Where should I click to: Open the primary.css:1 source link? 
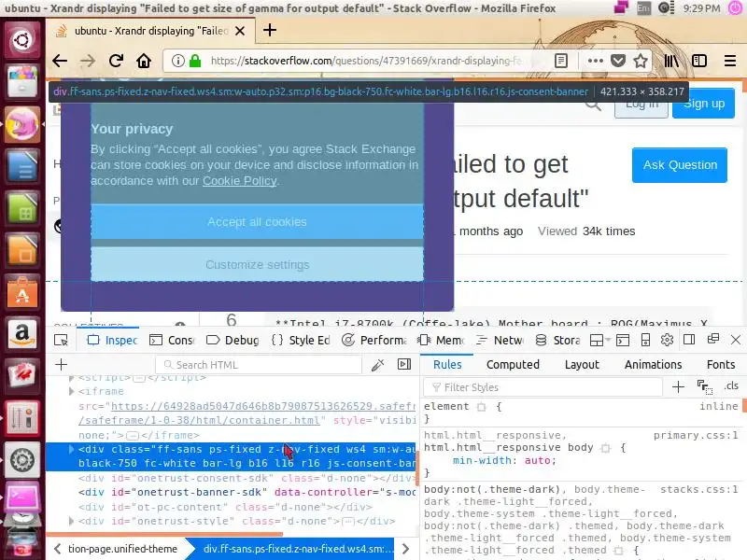click(695, 436)
